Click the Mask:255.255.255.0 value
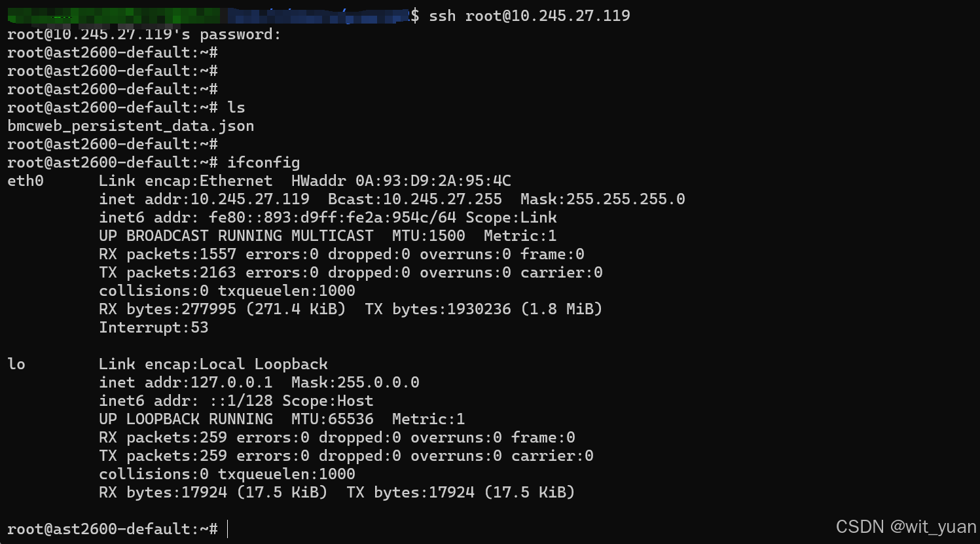This screenshot has height=544, width=980. pos(602,199)
